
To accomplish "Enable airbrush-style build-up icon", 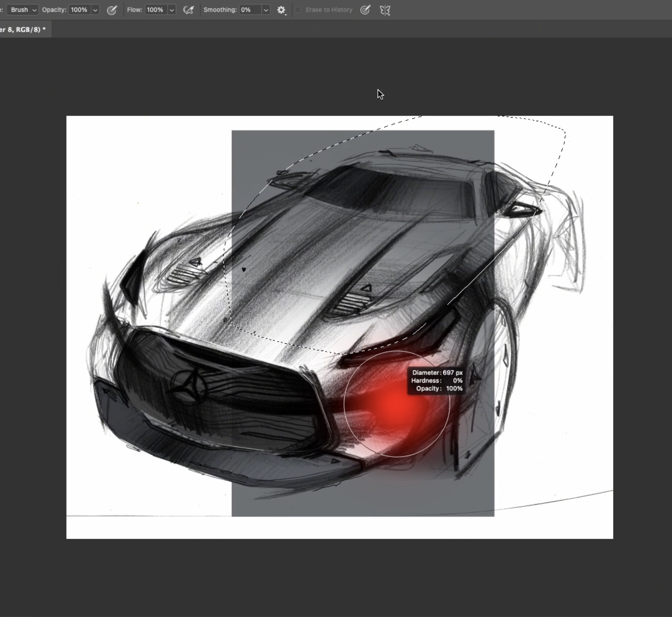I will (x=188, y=10).
